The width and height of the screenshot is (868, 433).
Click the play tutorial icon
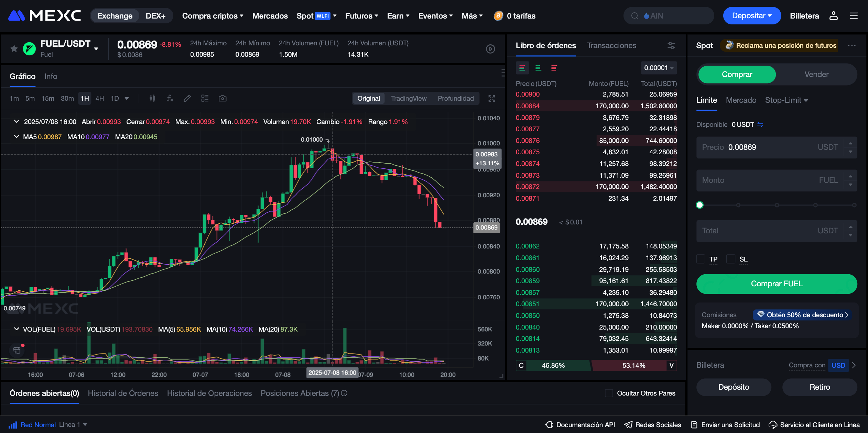490,49
